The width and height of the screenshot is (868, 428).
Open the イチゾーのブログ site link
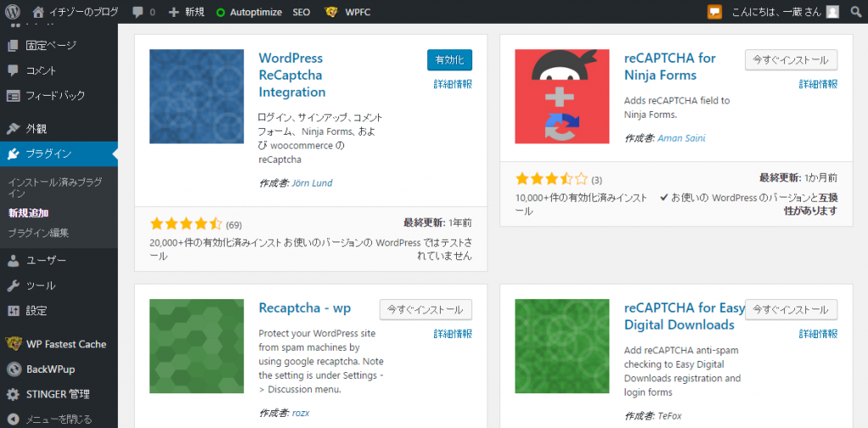(x=83, y=12)
